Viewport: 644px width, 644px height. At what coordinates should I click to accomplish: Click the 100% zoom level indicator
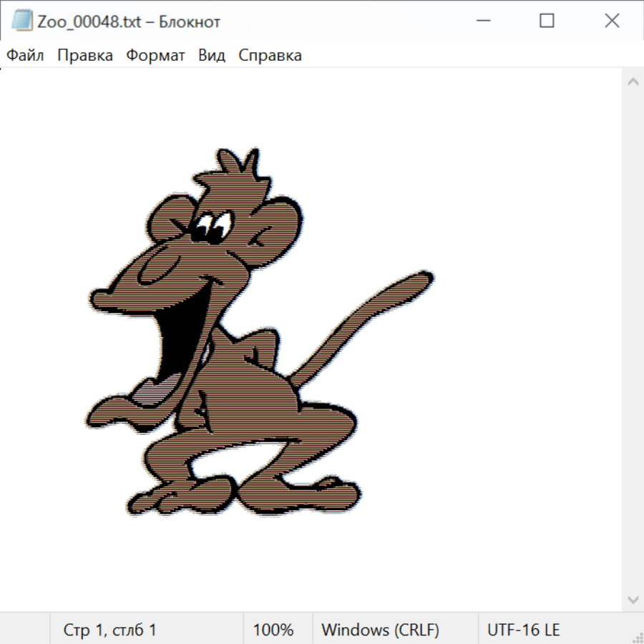click(x=273, y=630)
